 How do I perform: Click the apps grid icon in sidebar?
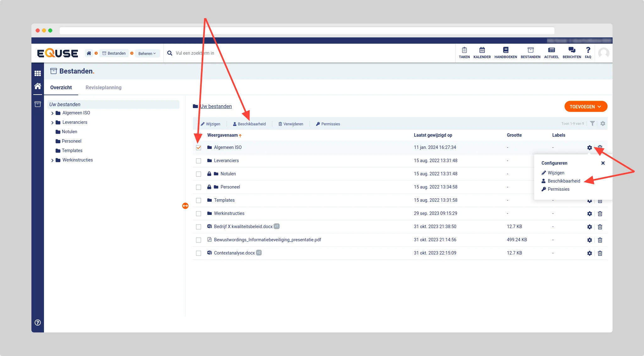[x=38, y=73]
